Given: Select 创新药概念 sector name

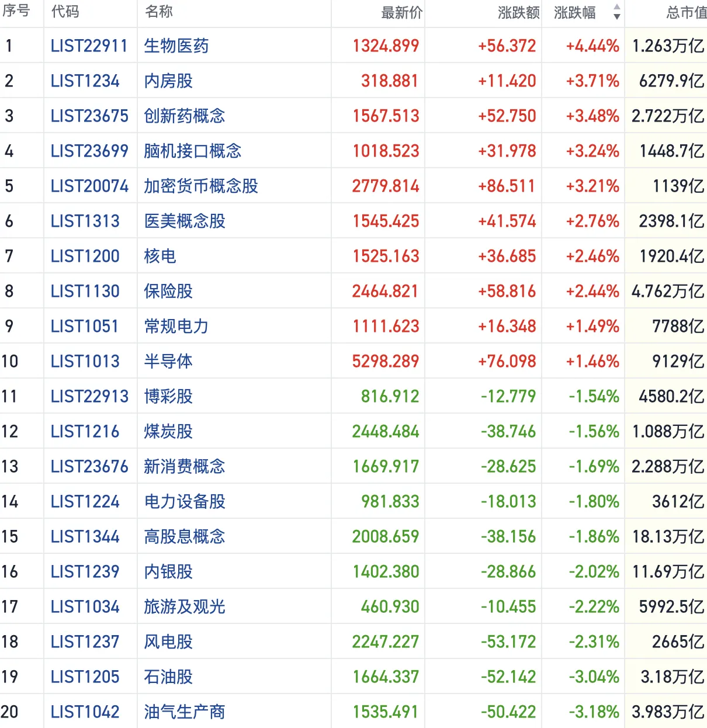Looking at the screenshot, I should coord(184,116).
